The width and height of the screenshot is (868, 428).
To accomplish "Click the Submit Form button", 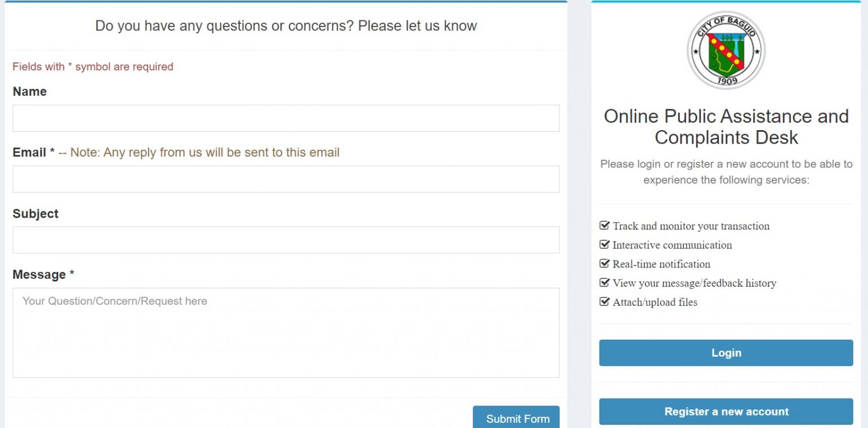I will [x=517, y=418].
